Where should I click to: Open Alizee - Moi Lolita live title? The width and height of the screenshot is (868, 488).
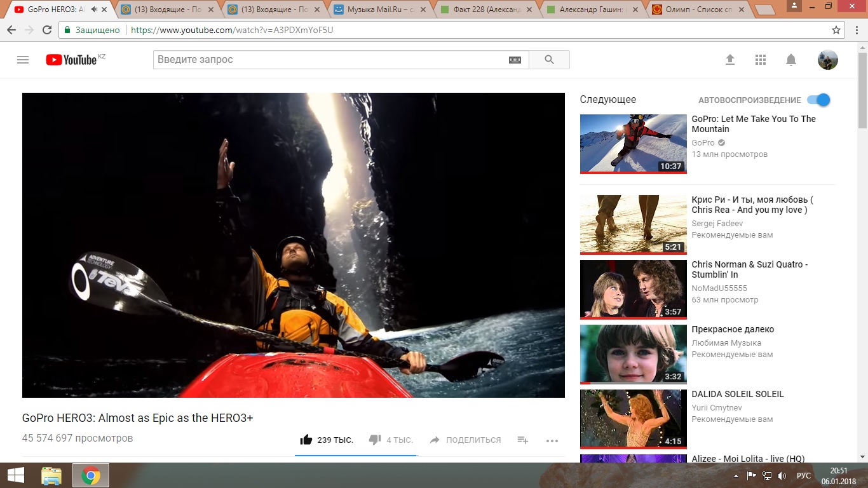pos(748,459)
